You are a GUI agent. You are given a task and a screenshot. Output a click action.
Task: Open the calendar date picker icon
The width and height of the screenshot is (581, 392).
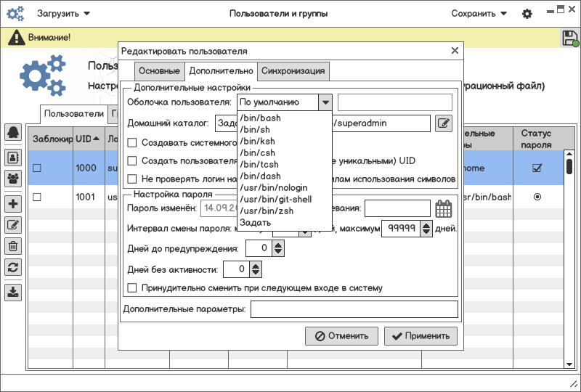point(443,209)
